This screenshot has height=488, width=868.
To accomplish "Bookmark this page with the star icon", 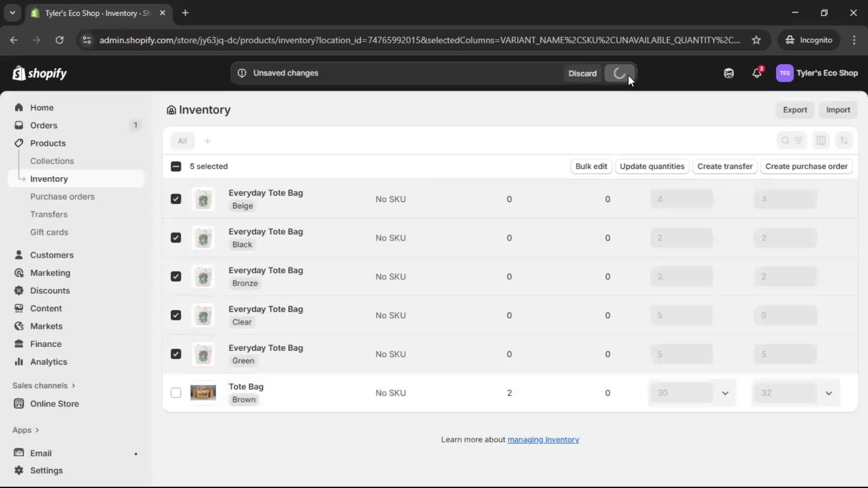I will (x=756, y=40).
